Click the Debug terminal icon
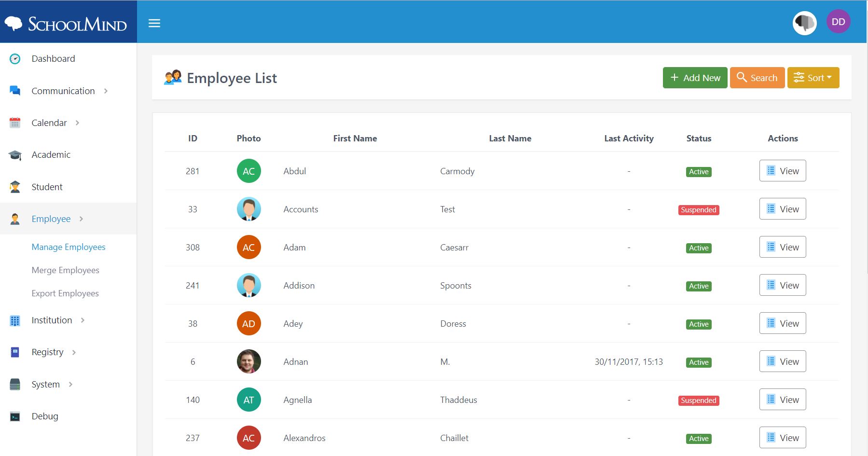 pos(15,416)
